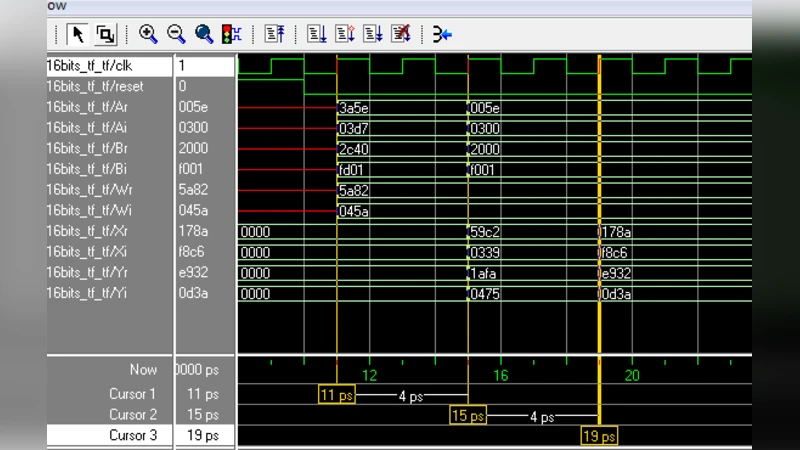Select the arrow pointer tool
This screenshot has height=450, width=800.
point(78,35)
